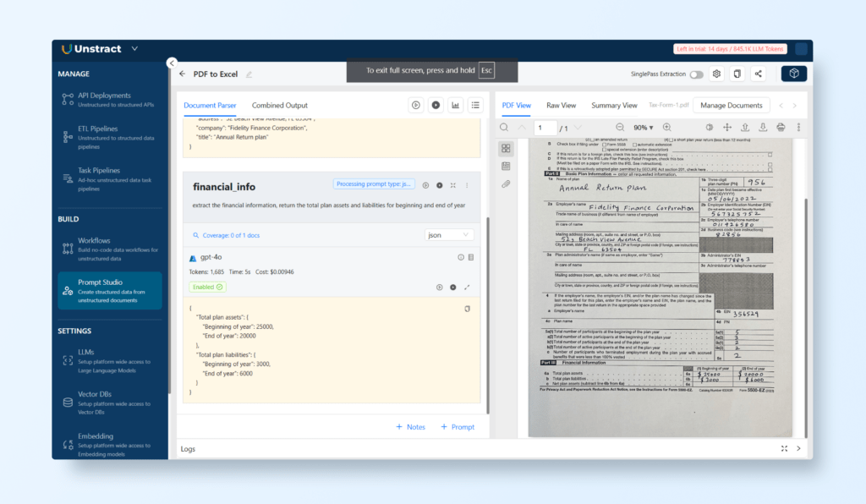This screenshot has height=504, width=866.
Task: Show PDF thumbnails panel in viewer sidebar
Action: coord(506,148)
